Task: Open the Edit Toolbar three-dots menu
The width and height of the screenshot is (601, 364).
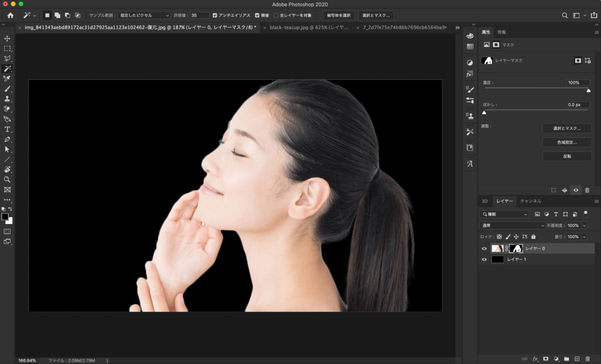Action: click(7, 200)
